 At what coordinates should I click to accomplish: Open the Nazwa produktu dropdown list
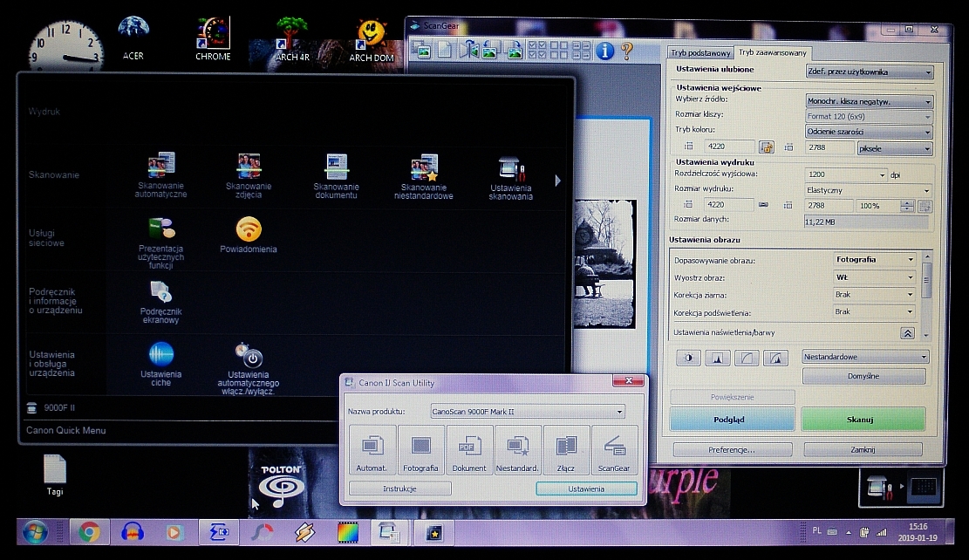pos(528,411)
